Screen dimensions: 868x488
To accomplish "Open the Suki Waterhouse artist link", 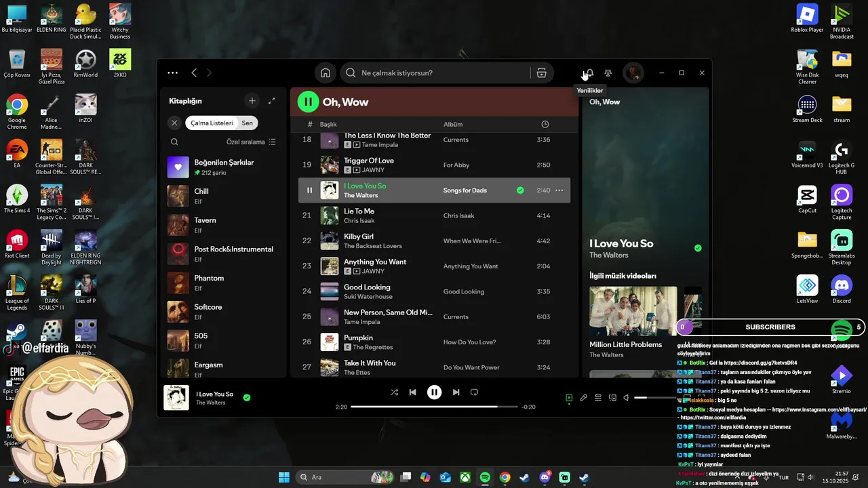I will [x=368, y=297].
